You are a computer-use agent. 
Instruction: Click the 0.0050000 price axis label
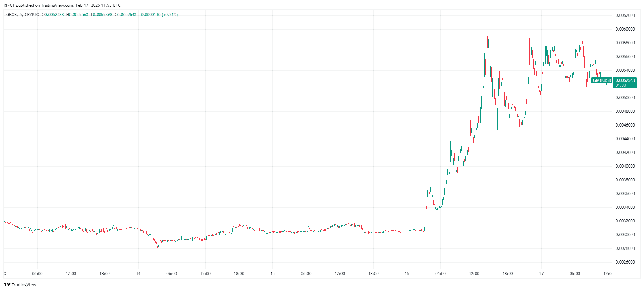[x=625, y=98]
